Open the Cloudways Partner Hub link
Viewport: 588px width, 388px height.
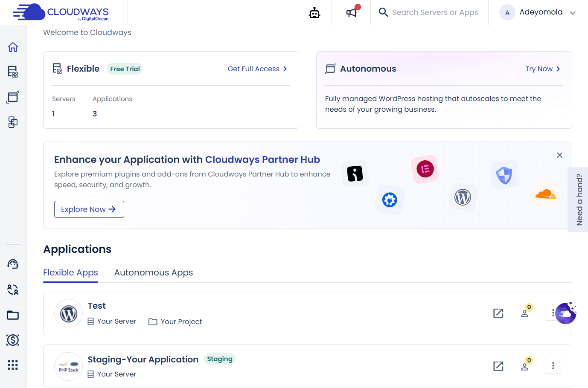pos(262,159)
